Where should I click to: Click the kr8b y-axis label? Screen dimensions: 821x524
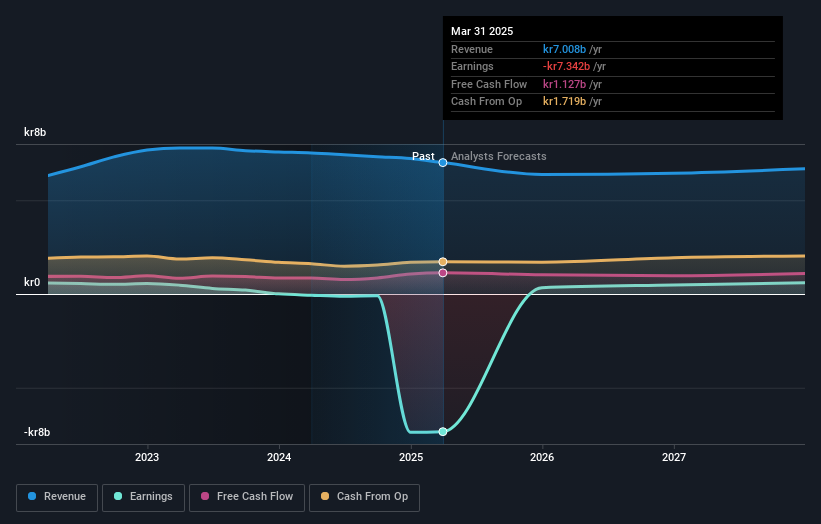(35, 132)
